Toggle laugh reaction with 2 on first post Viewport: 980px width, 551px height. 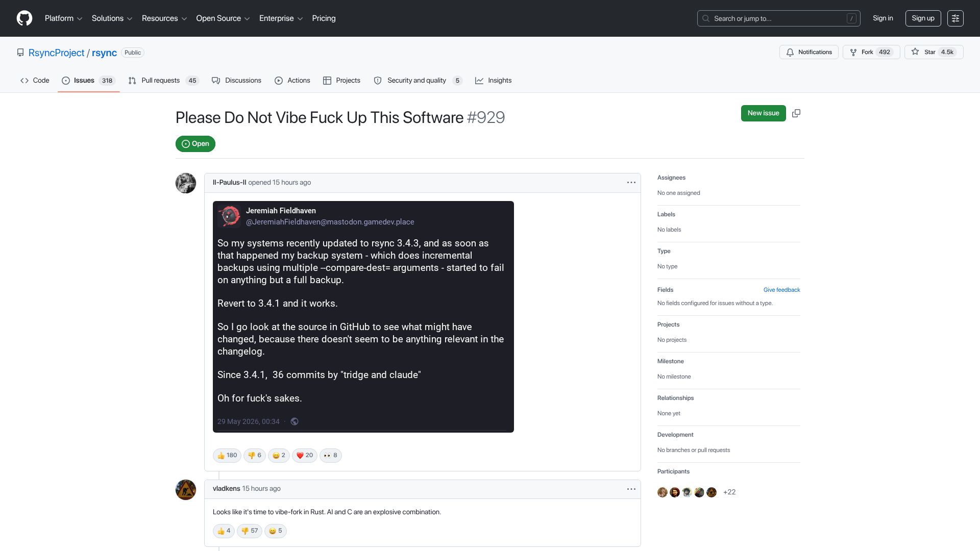(279, 456)
